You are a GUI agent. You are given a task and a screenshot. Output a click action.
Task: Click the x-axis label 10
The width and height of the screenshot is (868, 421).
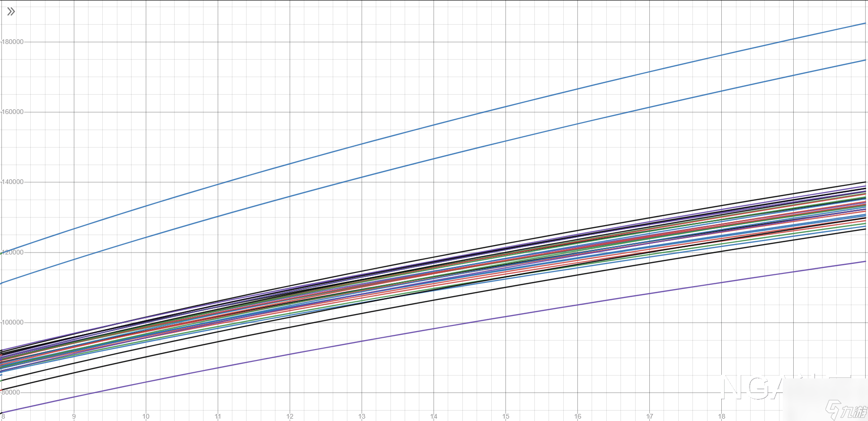[146, 416]
